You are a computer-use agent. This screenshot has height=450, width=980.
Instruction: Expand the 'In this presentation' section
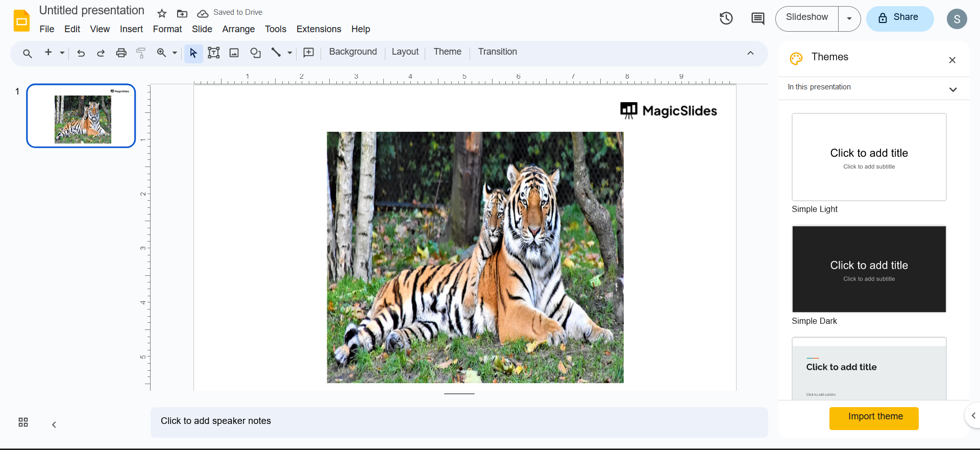[952, 89]
